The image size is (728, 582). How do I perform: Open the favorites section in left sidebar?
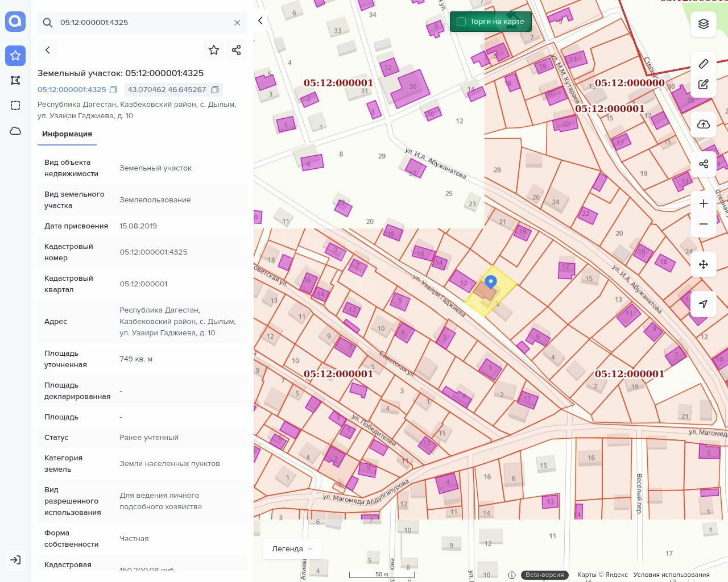[15, 56]
